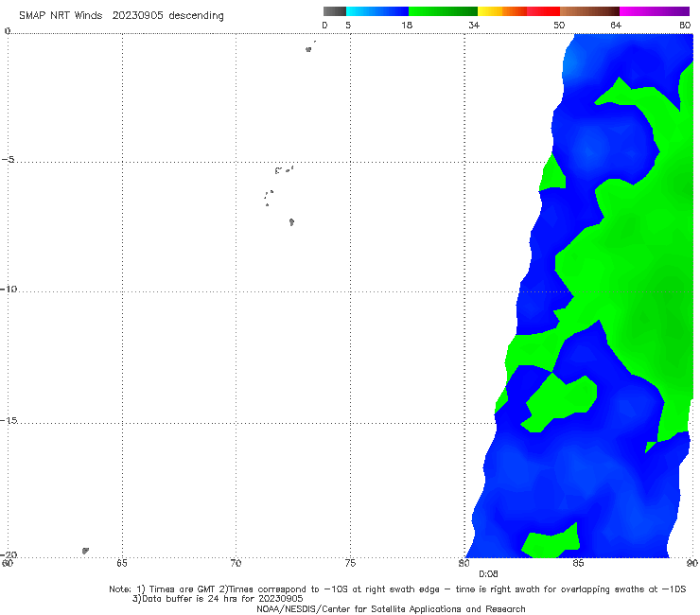Click the 'SMAP NRT Winds' title text
Image resolution: width=700 pixels, height=615 pixels.
tap(61, 15)
